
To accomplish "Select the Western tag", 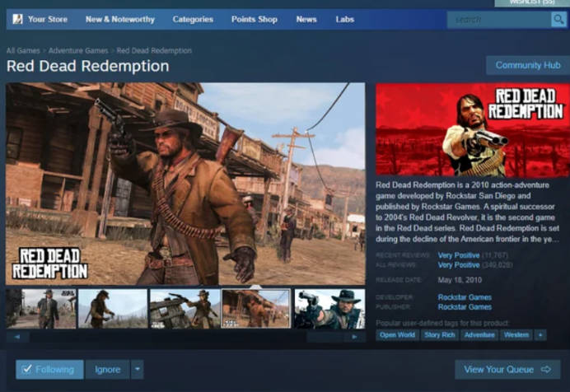I will [516, 335].
